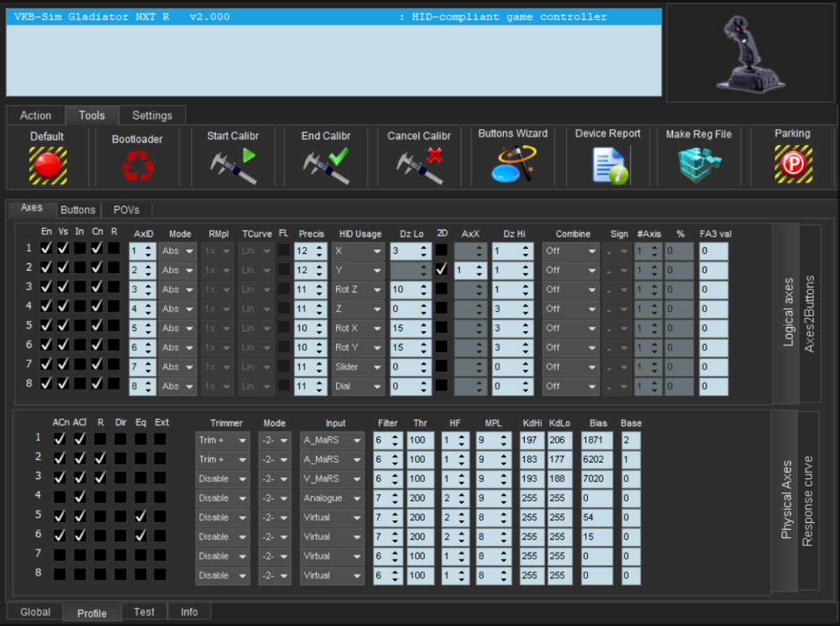The height and width of the screenshot is (626, 840).
Task: Open HID Usage dropdown showing Dial
Action: [x=358, y=386]
